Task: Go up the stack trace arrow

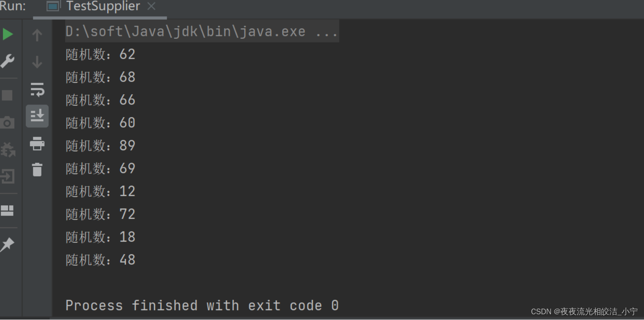Action: [37, 35]
